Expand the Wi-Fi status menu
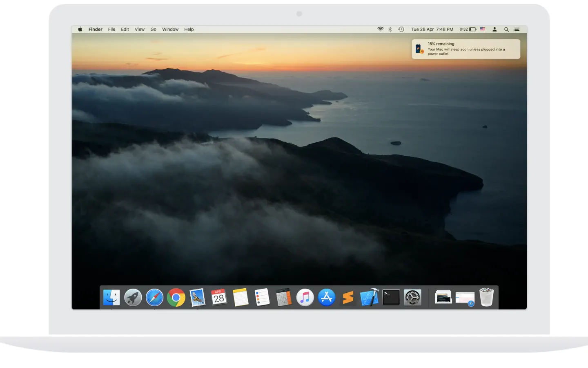The height and width of the screenshot is (368, 588). coord(380,29)
